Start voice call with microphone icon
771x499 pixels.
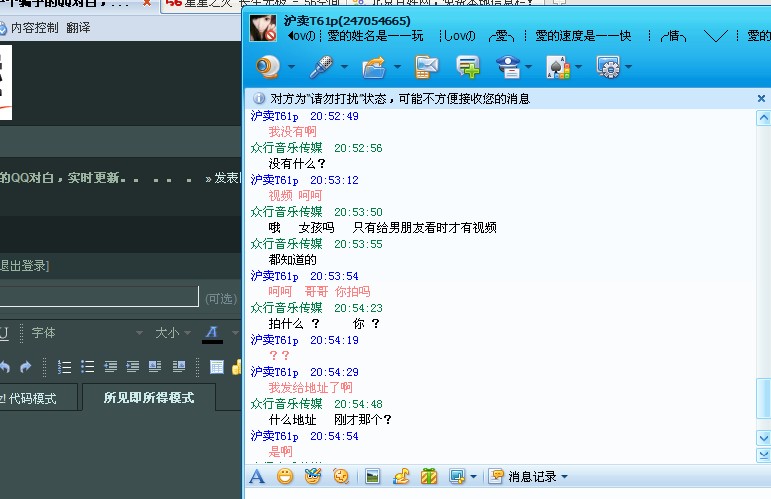(321, 67)
